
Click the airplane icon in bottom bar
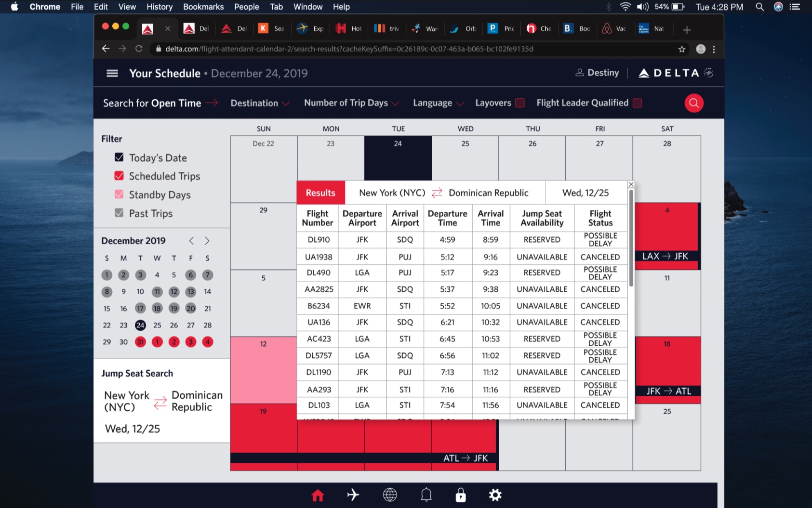(353, 495)
